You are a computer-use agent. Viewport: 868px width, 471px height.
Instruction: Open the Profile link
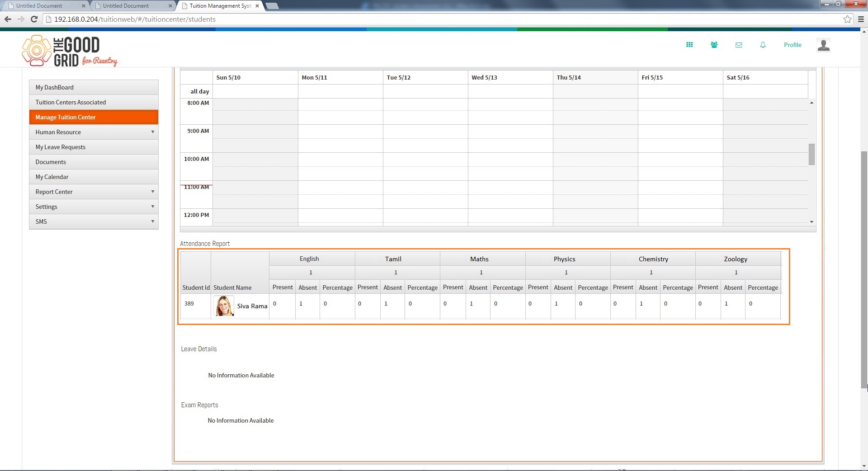793,45
